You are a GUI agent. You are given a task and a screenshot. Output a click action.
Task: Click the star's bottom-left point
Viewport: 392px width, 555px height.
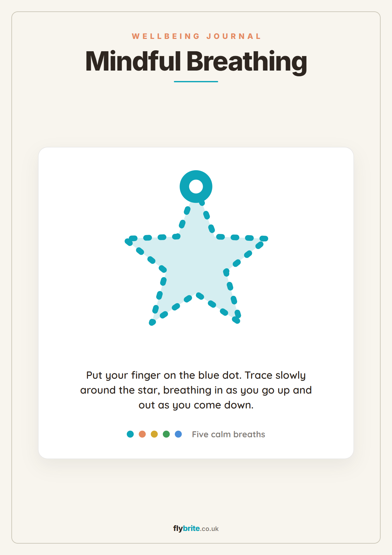152,322
